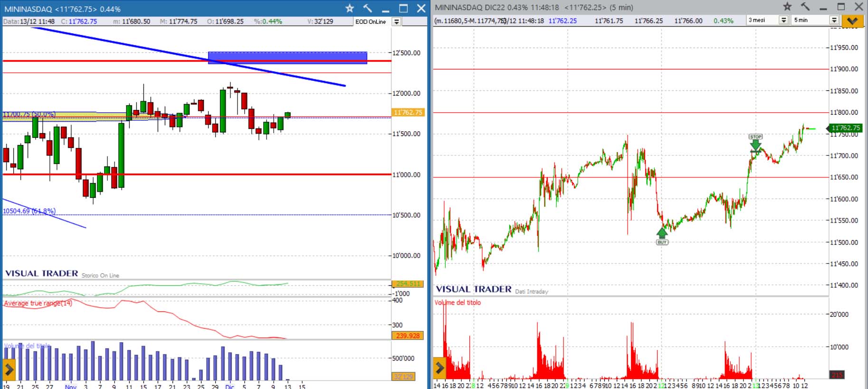Screen dimensions: 868x389
Task: Click the hammer tool icon in 5 min chart window
Action: click(x=805, y=7)
